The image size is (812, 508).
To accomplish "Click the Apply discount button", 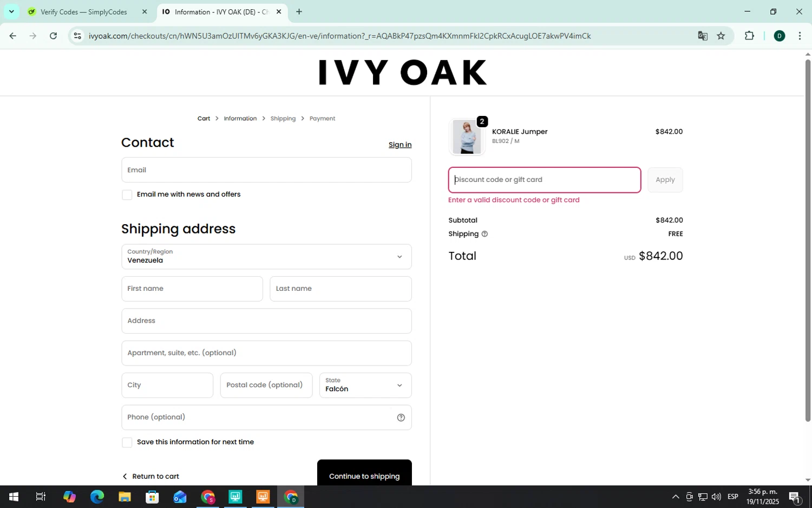I will pyautogui.click(x=665, y=180).
